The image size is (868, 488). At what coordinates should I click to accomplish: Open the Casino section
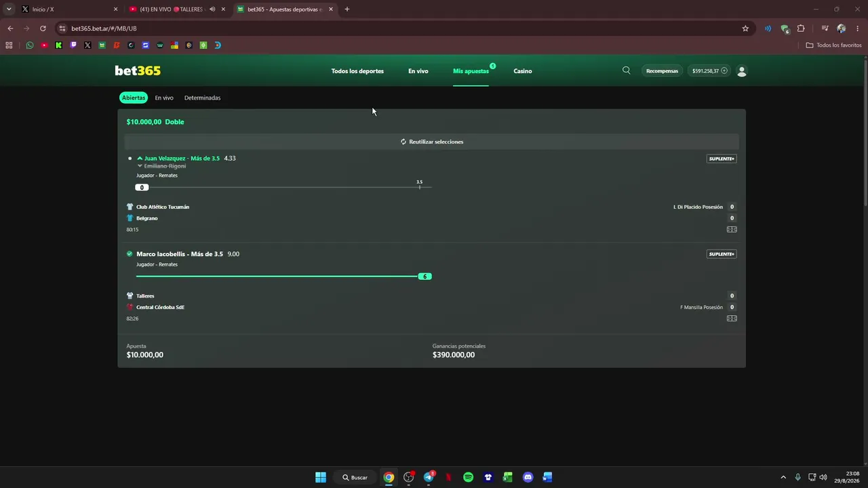(522, 71)
